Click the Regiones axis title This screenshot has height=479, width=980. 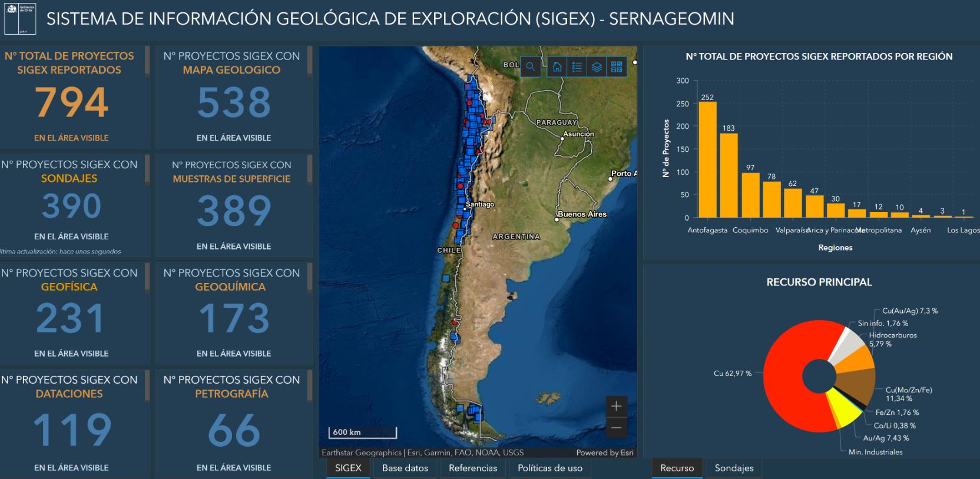835,248
